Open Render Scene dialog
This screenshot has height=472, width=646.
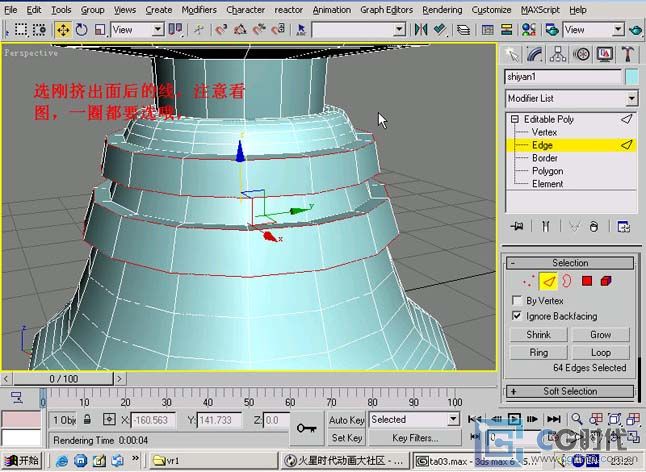pyautogui.click(x=552, y=30)
